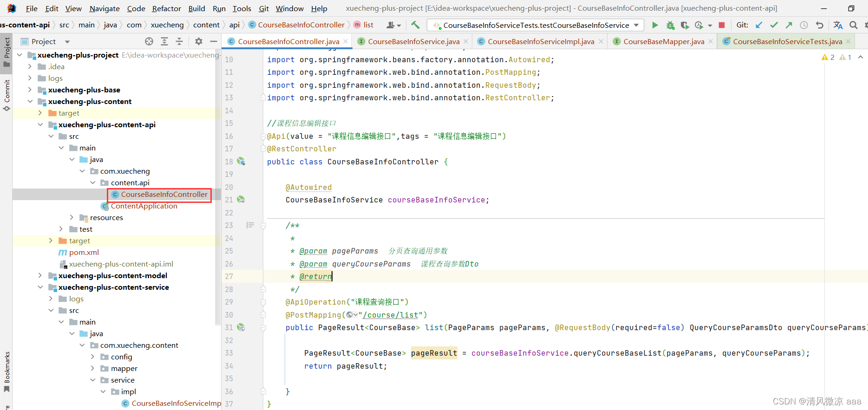Collapse the xuecheng-plus-project root node

[x=20, y=55]
